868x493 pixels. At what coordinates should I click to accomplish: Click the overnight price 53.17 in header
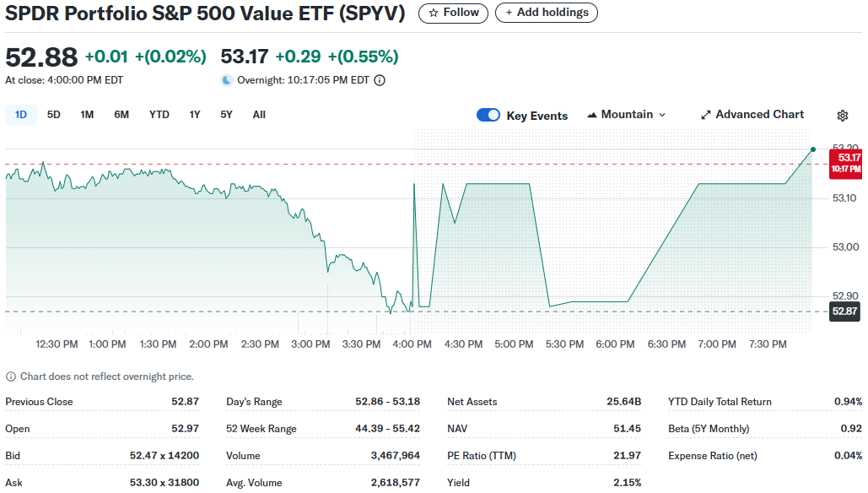point(245,57)
